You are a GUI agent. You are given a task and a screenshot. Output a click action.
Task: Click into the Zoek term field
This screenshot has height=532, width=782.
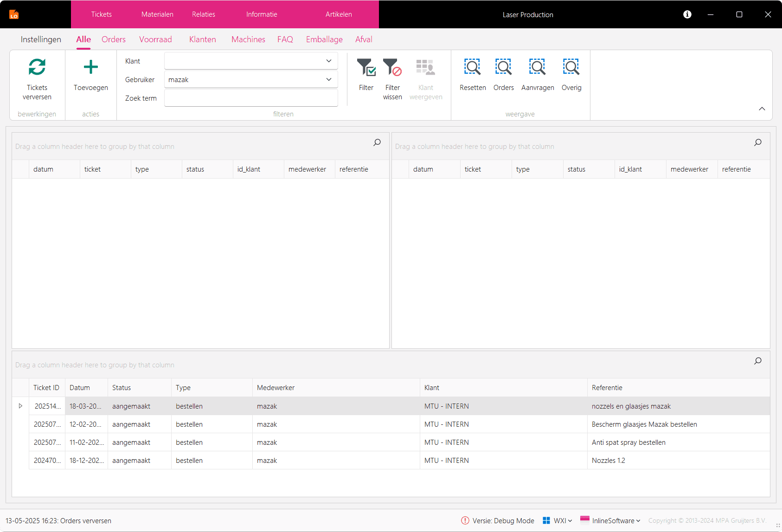251,98
